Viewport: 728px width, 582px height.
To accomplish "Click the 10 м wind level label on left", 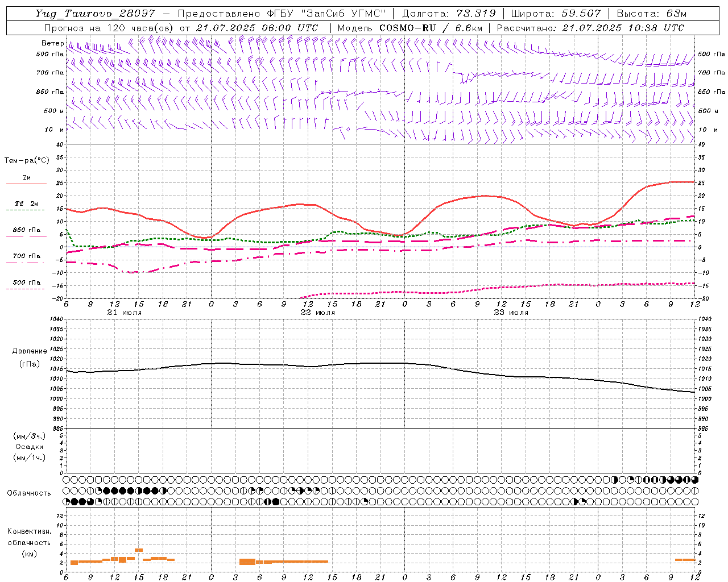I will (x=54, y=130).
